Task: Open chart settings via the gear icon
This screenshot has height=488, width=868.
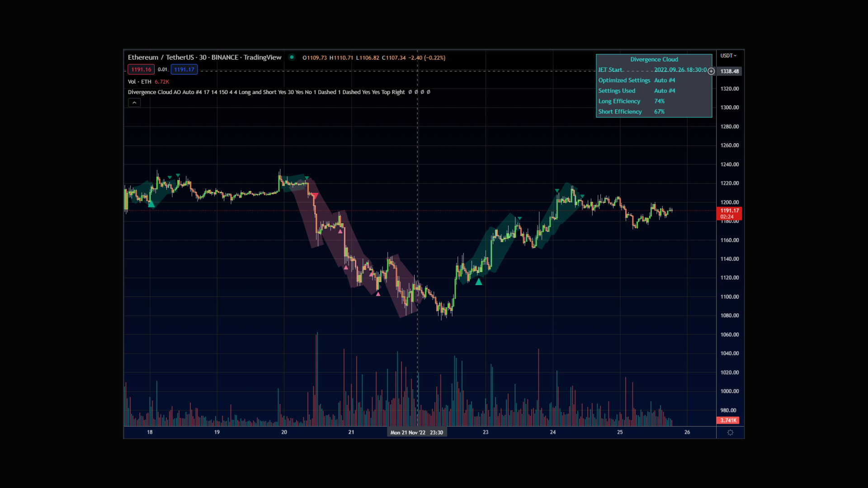Action: coord(730,432)
